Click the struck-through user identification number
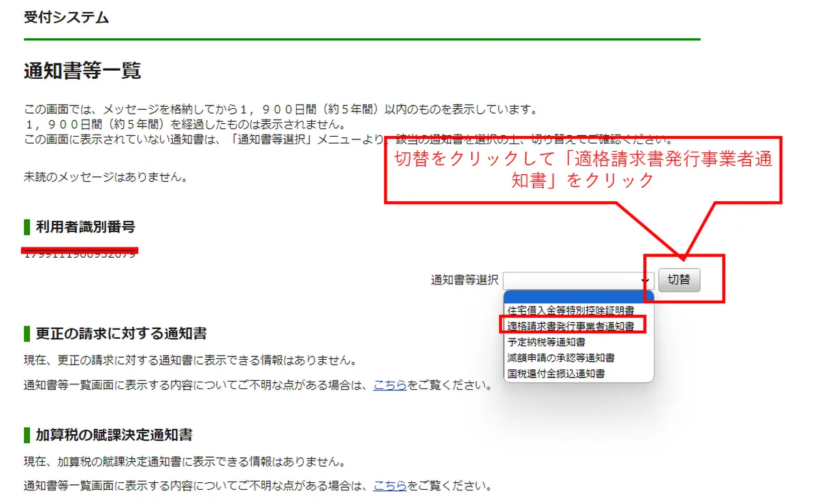This screenshot has height=504, width=817. tap(80, 254)
